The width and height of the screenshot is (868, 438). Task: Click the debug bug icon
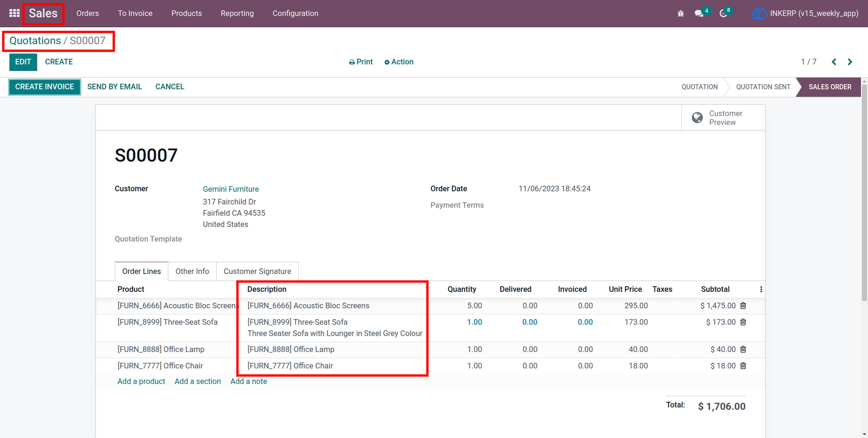[680, 14]
